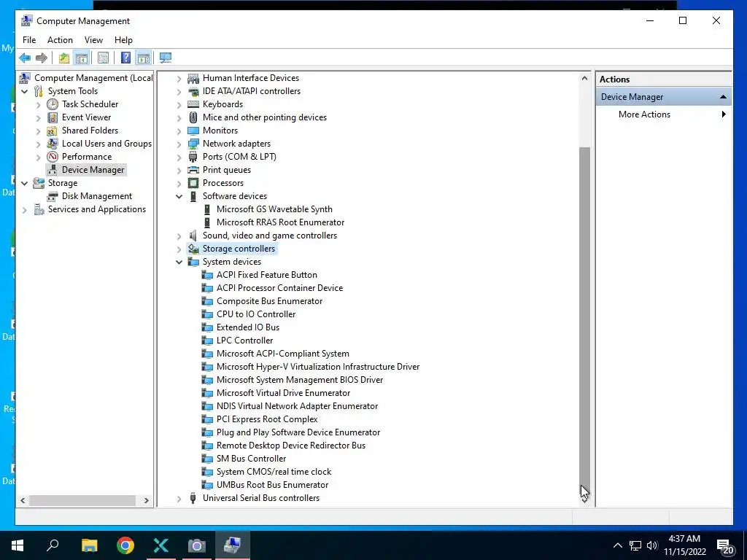
Task: Select Composite Bus Enumerator device
Action: [269, 301]
